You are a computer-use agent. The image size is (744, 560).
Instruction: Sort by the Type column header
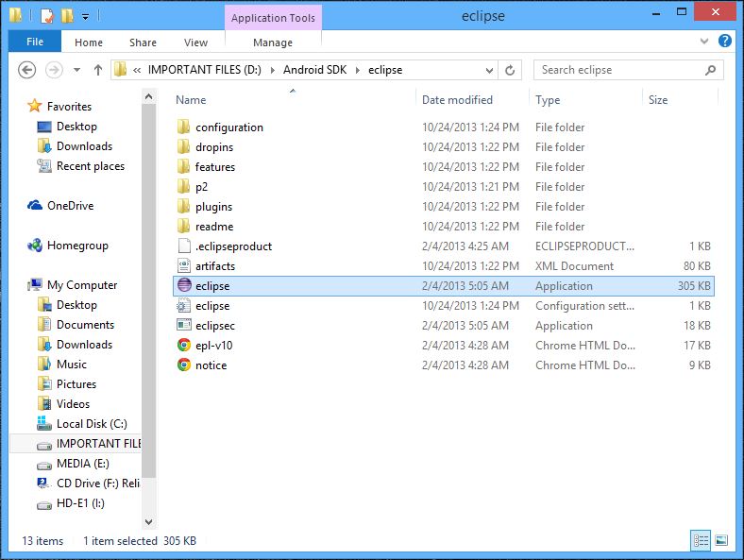[548, 100]
